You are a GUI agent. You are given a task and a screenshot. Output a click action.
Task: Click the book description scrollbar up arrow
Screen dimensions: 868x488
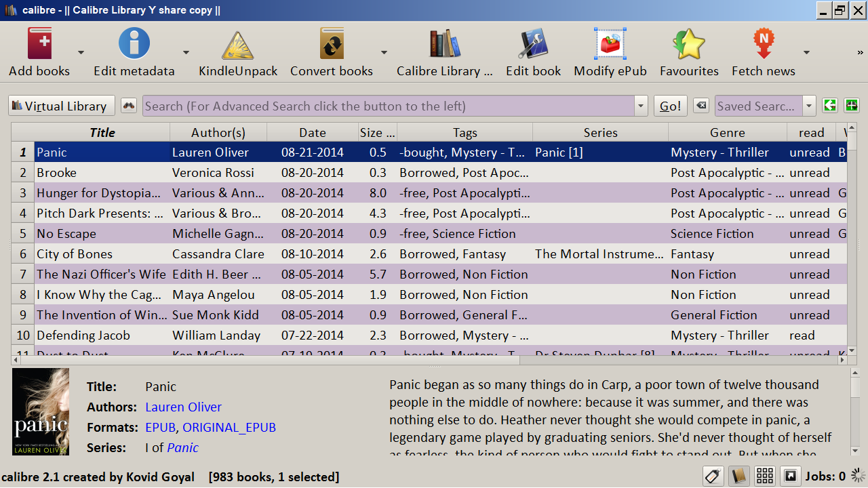pyautogui.click(x=854, y=373)
